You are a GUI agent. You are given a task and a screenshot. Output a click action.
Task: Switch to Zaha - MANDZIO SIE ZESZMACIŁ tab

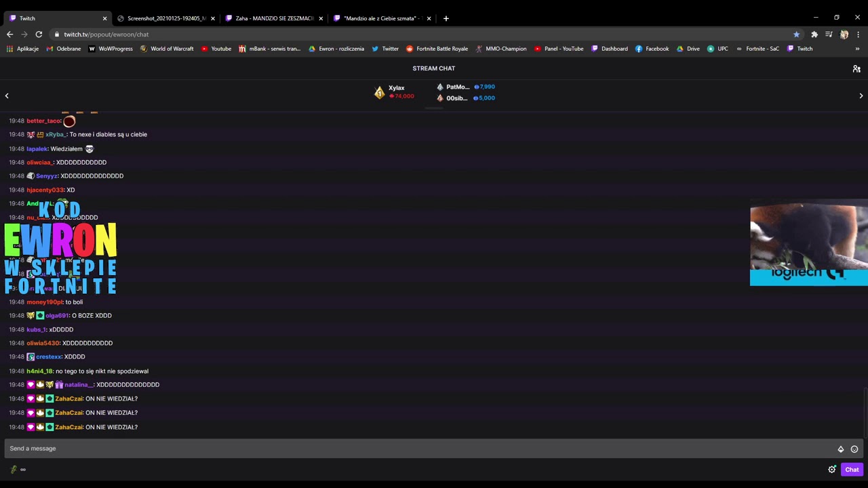(x=273, y=18)
